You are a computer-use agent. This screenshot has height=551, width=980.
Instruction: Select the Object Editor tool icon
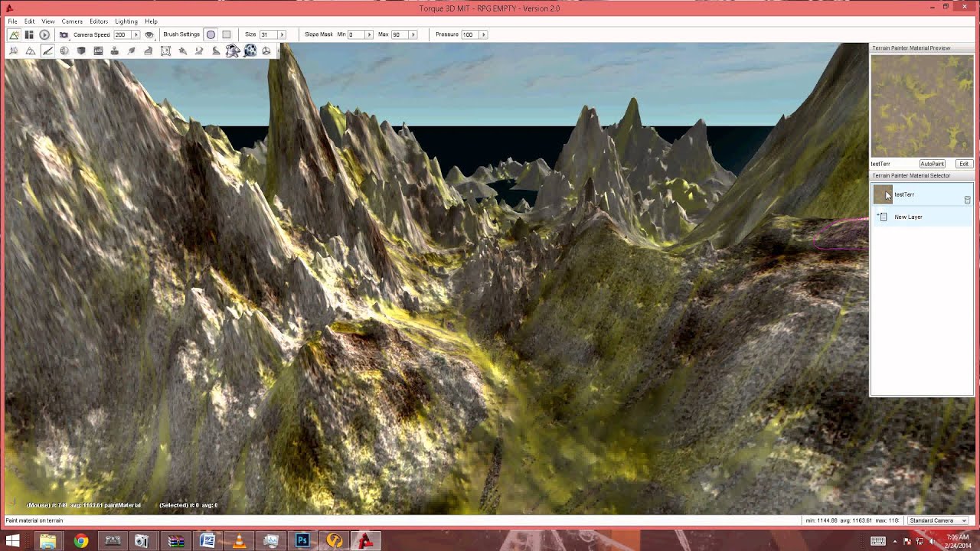click(14, 51)
